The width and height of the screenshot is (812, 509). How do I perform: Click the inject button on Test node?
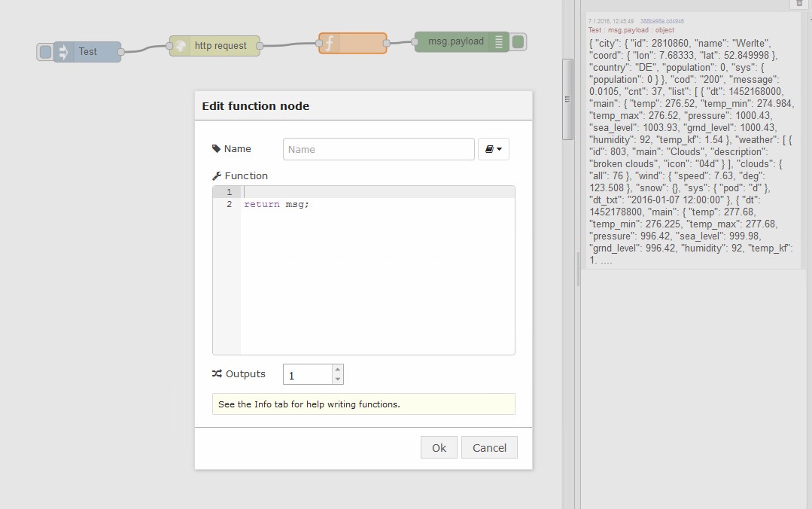click(45, 52)
